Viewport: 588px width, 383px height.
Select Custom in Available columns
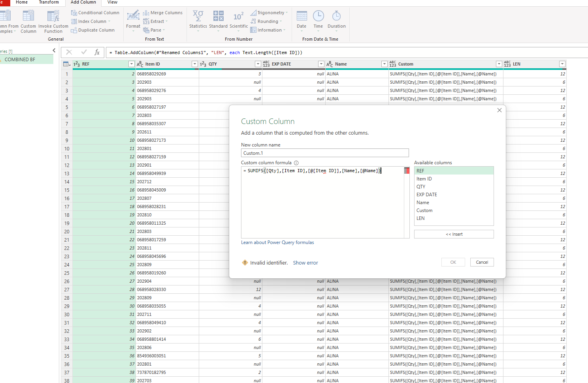pyautogui.click(x=454, y=210)
